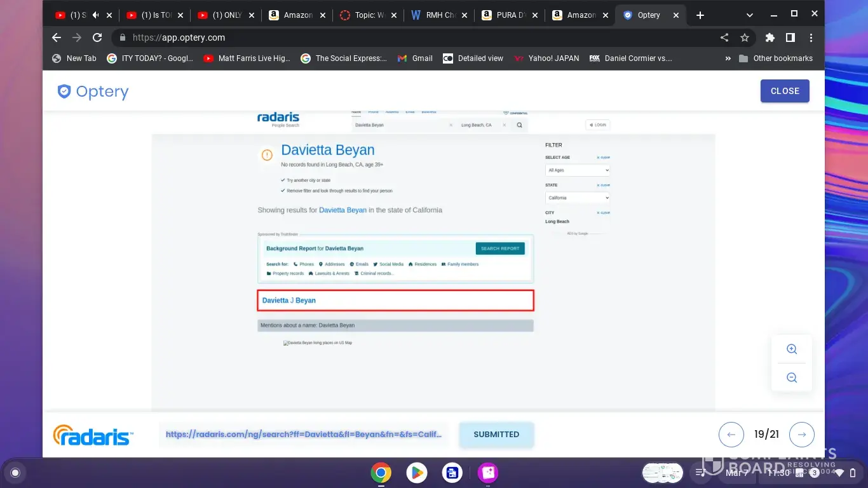The image size is (868, 488).
Task: Open the tab search dropdown arrow
Action: [750, 15]
